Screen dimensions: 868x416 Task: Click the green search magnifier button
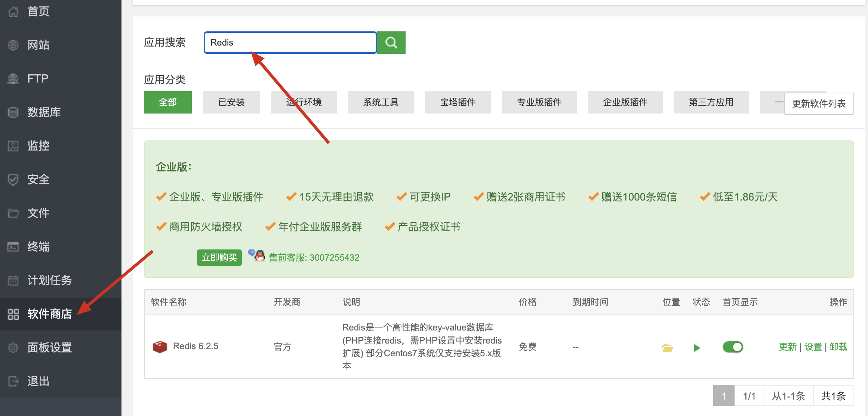391,43
